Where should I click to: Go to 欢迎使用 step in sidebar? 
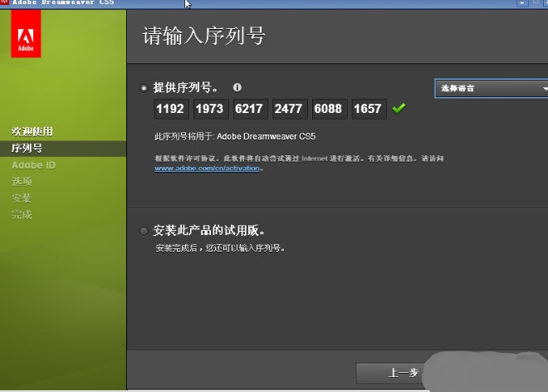pyautogui.click(x=32, y=132)
